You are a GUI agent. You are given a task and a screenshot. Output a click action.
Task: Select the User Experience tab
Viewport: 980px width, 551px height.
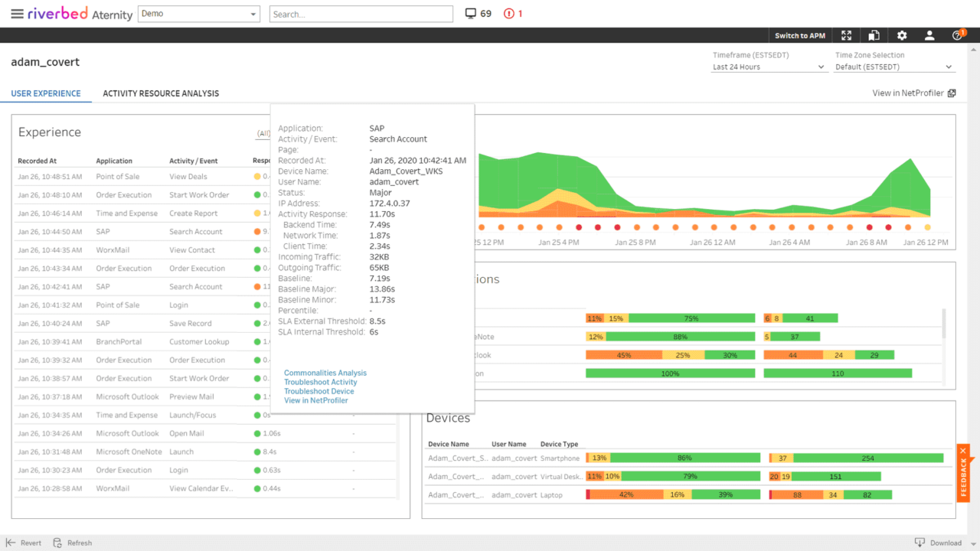(x=46, y=93)
